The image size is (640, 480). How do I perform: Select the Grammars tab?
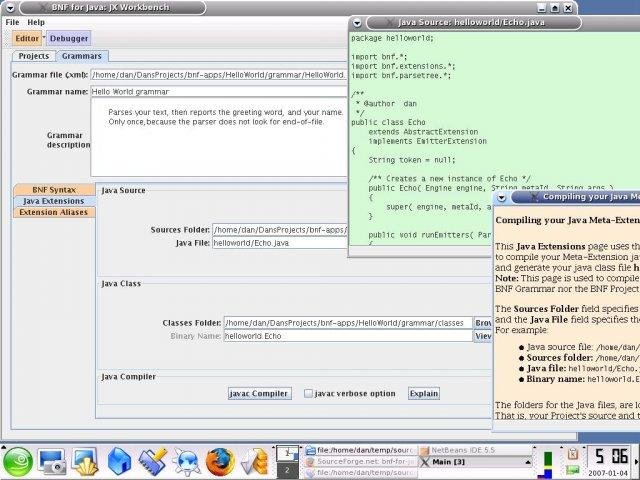(x=82, y=56)
